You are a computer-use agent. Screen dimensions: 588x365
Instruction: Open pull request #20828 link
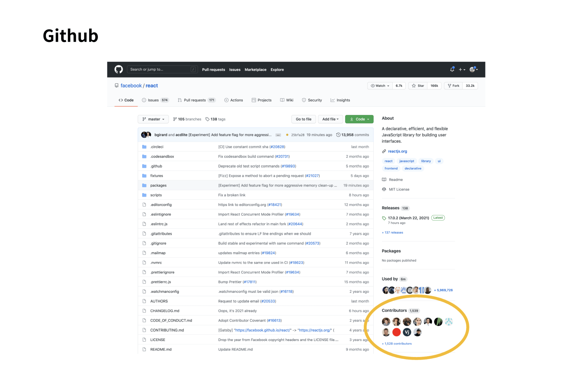tap(277, 147)
